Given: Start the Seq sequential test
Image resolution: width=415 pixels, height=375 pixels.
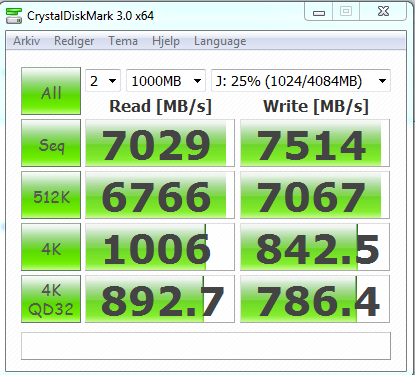Looking at the screenshot, I should [x=51, y=143].
